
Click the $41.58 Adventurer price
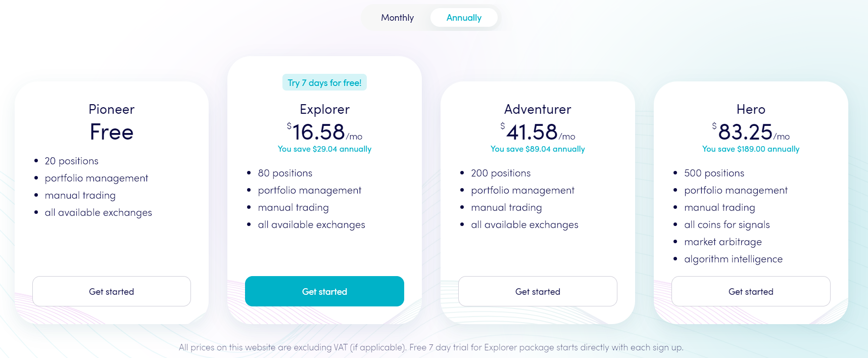[x=538, y=132]
